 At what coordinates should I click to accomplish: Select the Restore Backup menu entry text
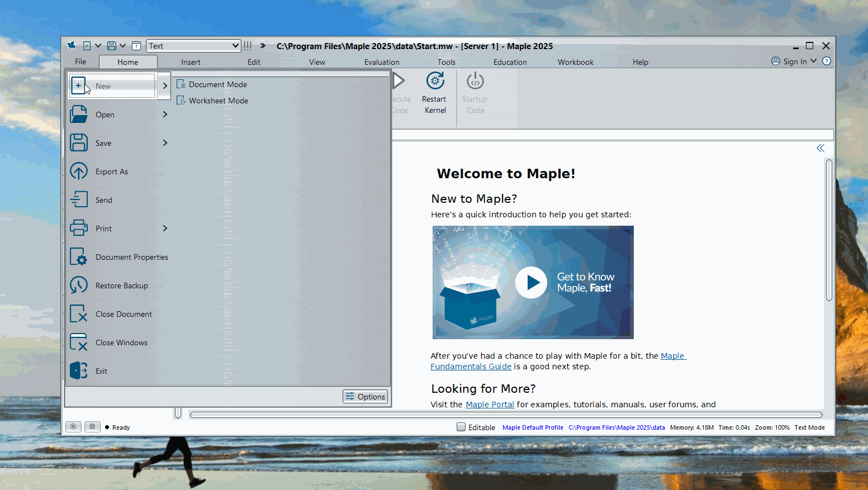click(122, 286)
